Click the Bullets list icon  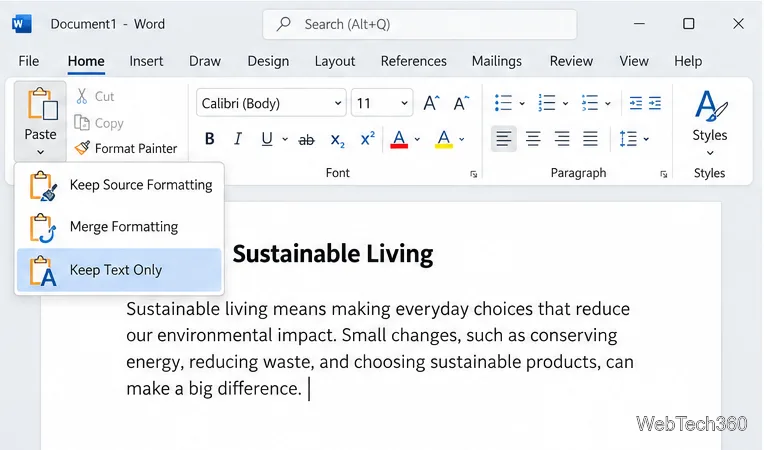click(x=503, y=103)
